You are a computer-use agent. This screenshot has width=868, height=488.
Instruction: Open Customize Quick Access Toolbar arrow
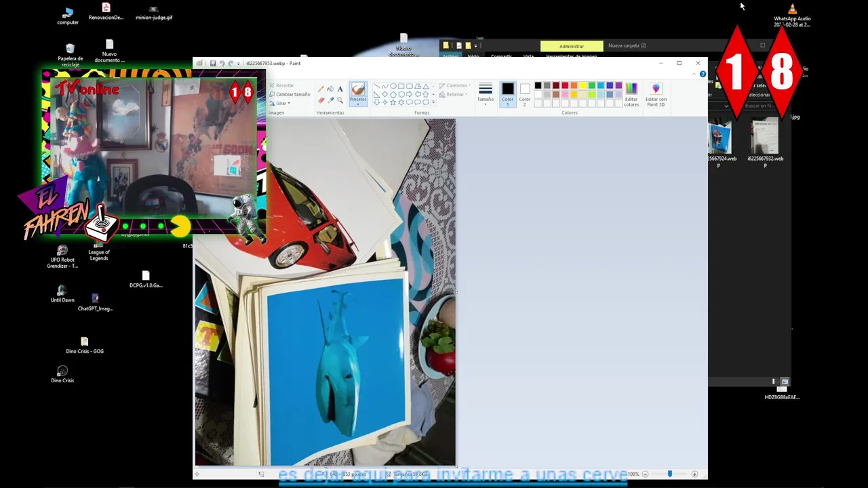[238, 63]
